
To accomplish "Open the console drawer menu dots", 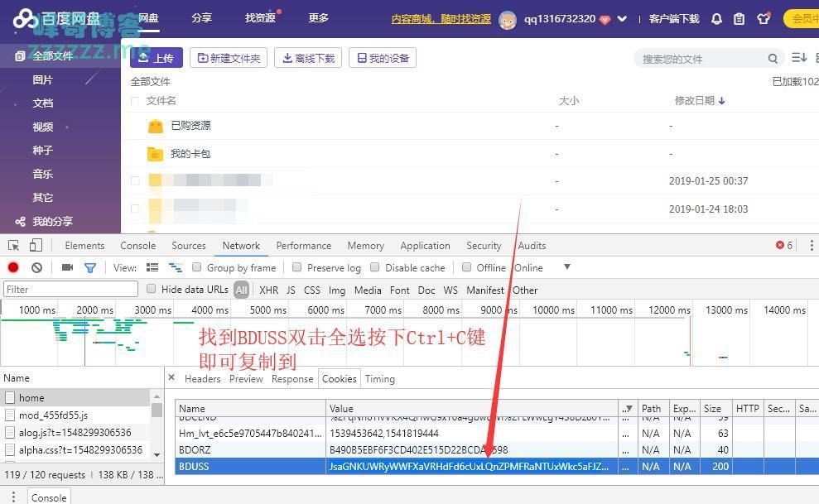I will pyautogui.click(x=13, y=497).
